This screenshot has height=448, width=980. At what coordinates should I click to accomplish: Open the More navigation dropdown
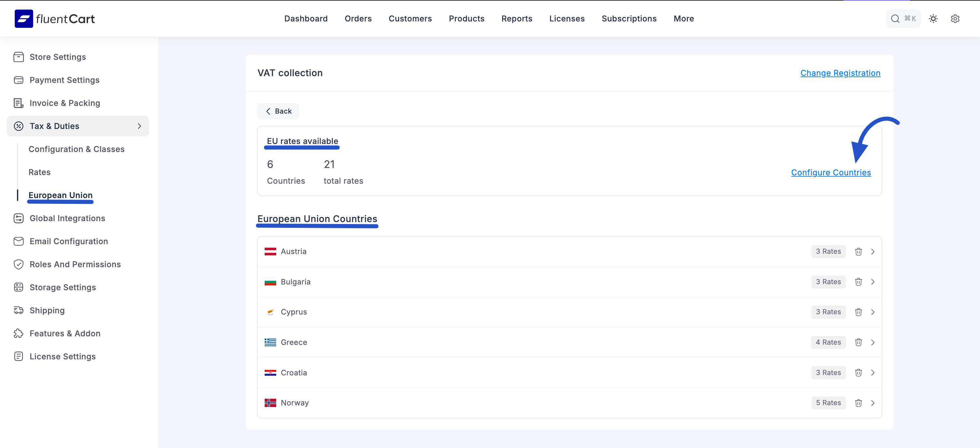[x=684, y=19]
